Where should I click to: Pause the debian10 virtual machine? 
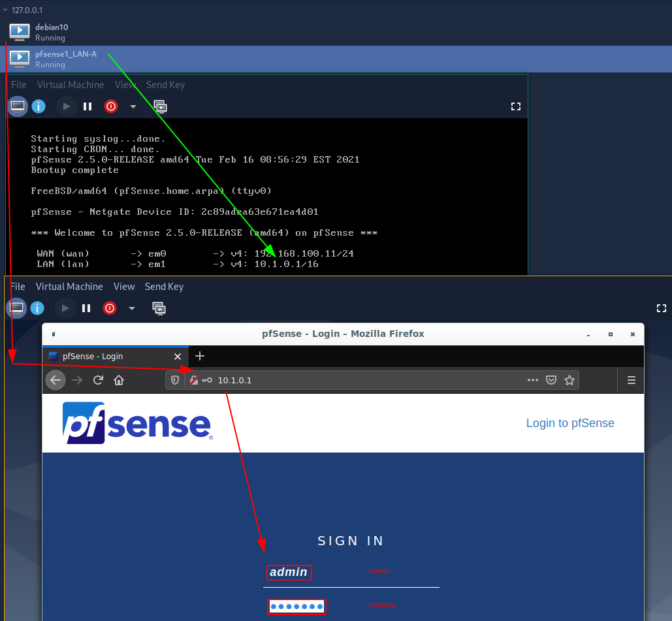[x=86, y=308]
